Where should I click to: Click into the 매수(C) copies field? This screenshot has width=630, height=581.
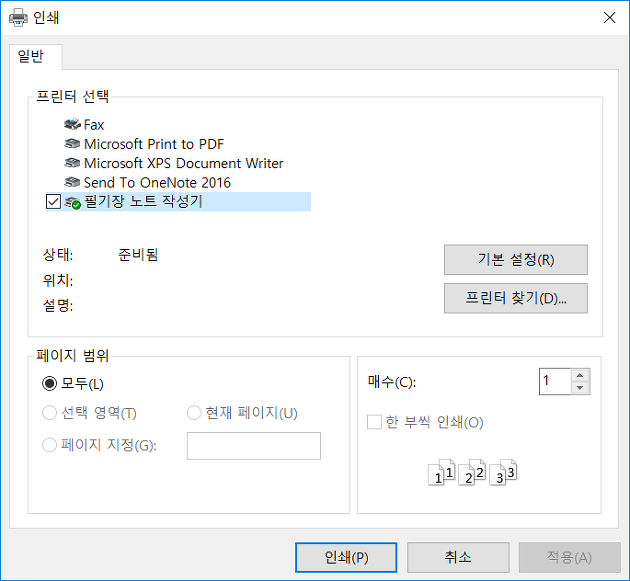coord(555,381)
